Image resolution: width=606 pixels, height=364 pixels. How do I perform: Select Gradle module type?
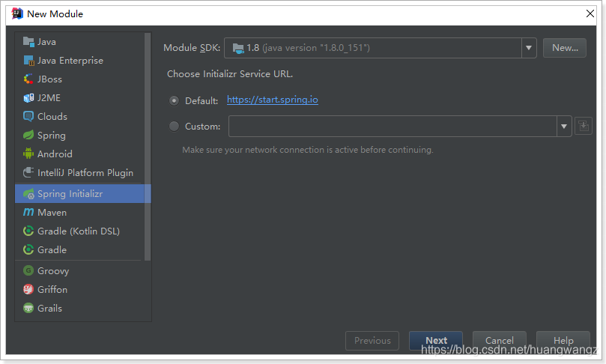[79, 249]
